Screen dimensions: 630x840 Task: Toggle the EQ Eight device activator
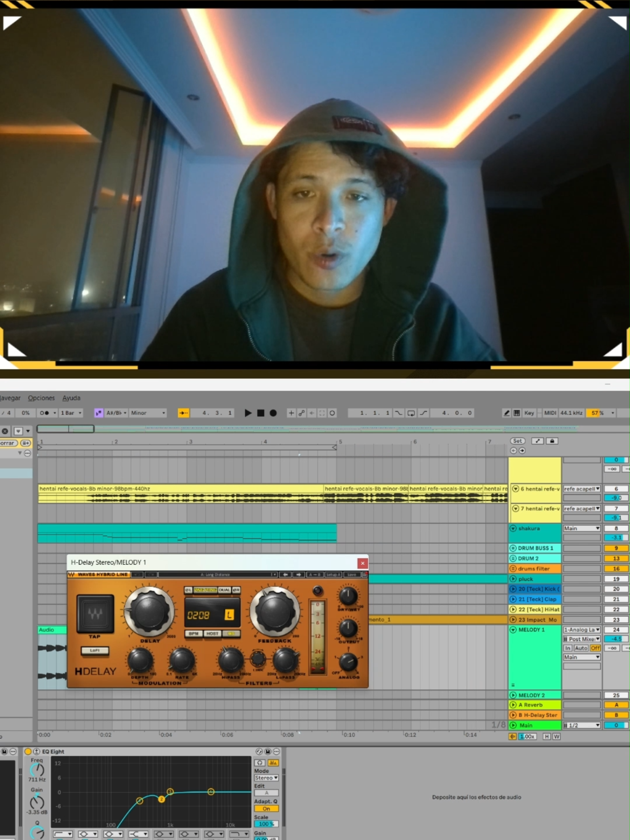pos(28,751)
